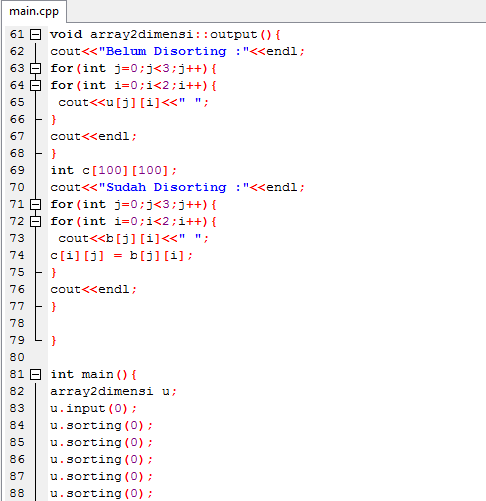Click line number 80 in the gutter

[x=17, y=357]
